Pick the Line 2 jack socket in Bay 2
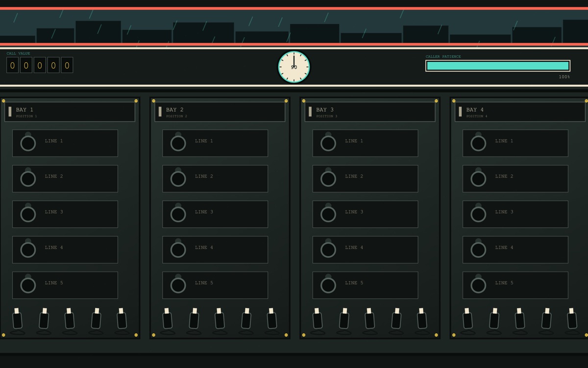The image size is (588, 368). click(x=178, y=179)
